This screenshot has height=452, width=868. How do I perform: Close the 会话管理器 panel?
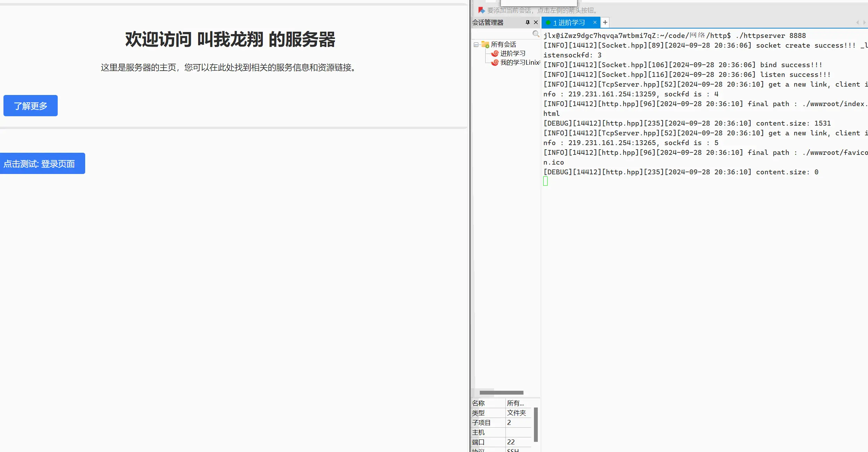click(x=536, y=23)
